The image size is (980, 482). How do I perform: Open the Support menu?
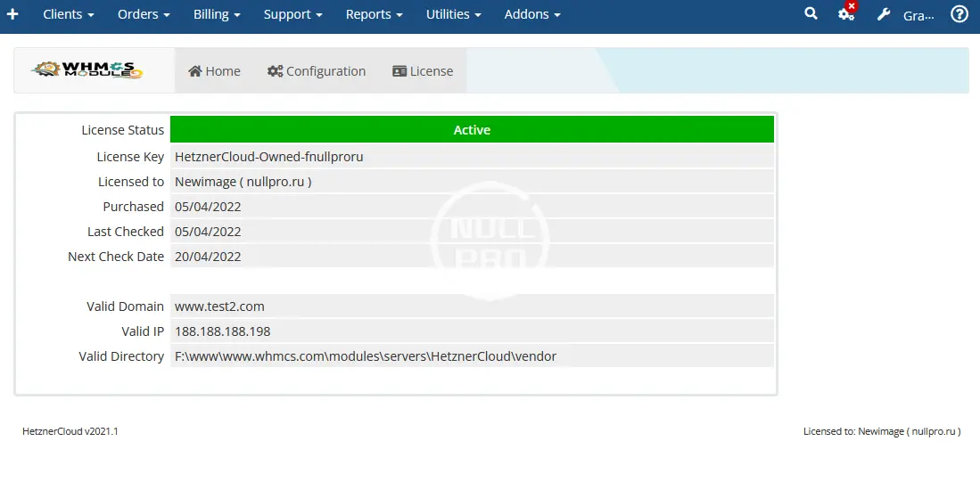coord(292,14)
